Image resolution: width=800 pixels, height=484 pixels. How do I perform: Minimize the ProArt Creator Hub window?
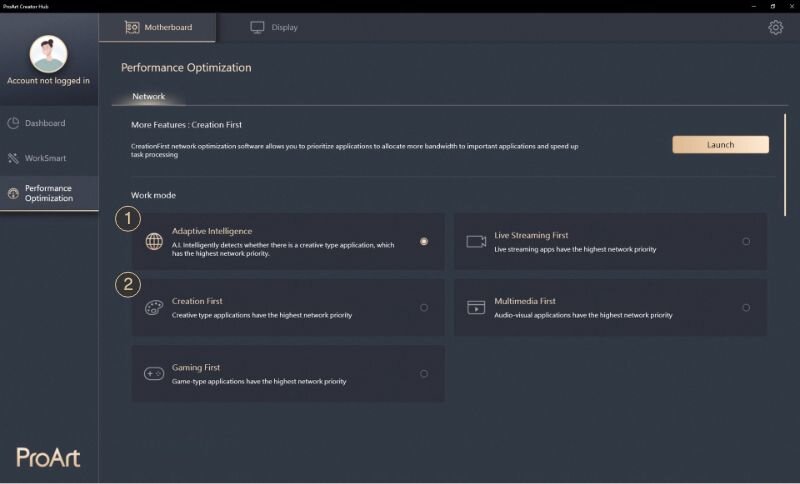754,6
